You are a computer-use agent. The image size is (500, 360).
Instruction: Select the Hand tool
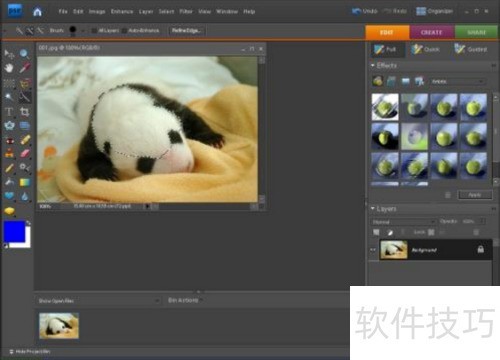click(9, 68)
